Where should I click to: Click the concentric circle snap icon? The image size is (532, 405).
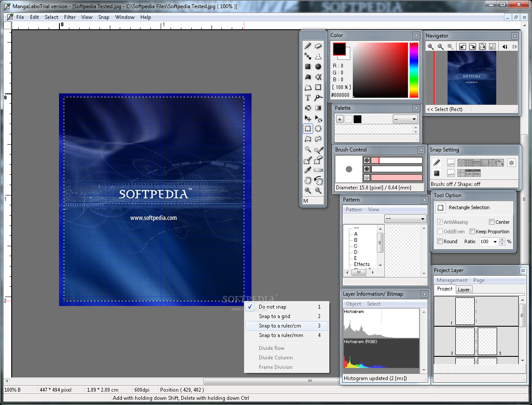click(492, 163)
